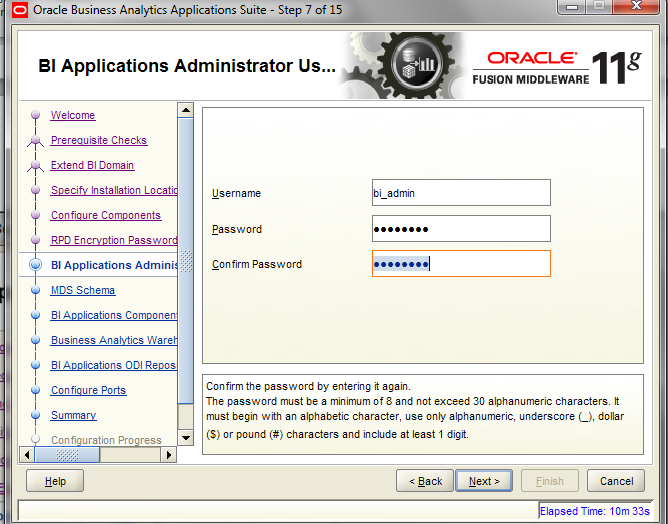Open Configure Ports step
Screen dimensions: 668x524
[x=89, y=390]
